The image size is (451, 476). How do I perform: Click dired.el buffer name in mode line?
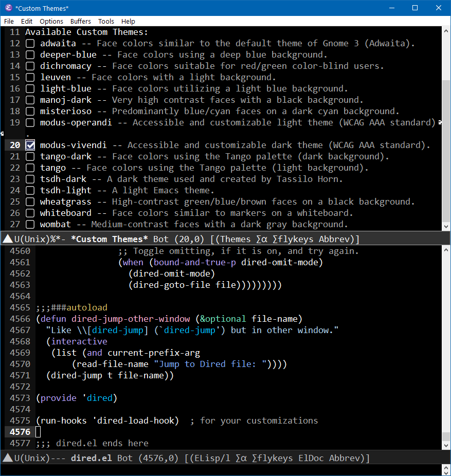click(91, 458)
